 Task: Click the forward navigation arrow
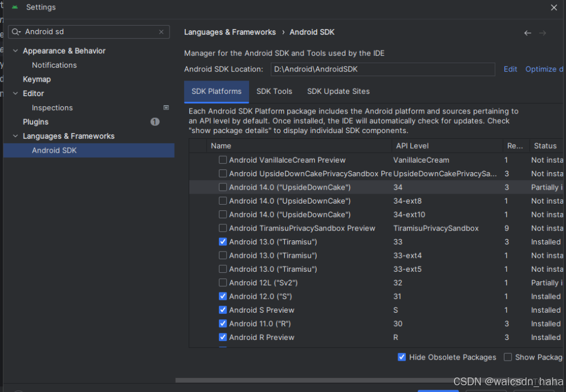(542, 32)
